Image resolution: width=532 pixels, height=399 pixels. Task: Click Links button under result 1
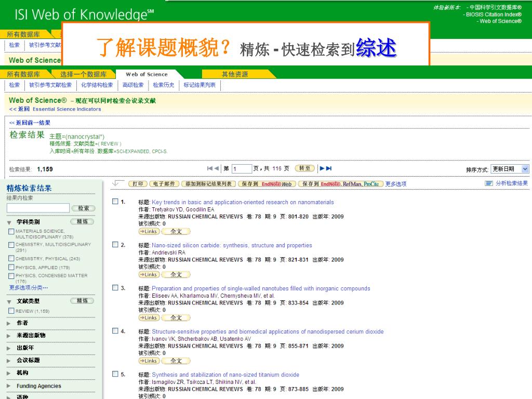[149, 231]
